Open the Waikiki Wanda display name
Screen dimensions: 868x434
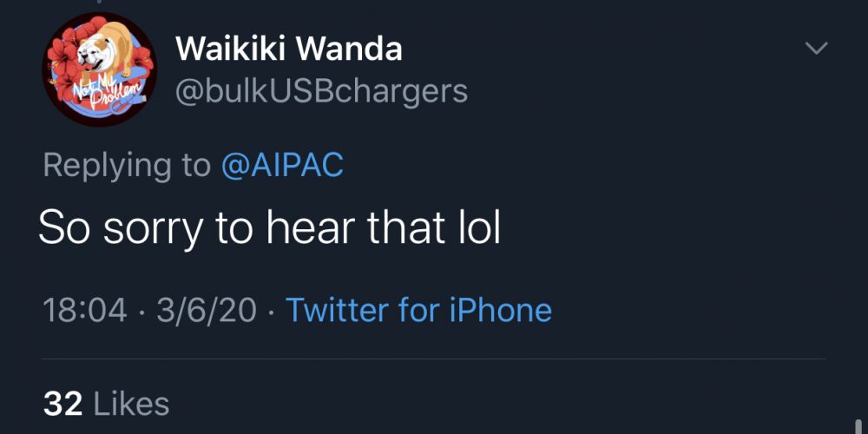coord(288,49)
